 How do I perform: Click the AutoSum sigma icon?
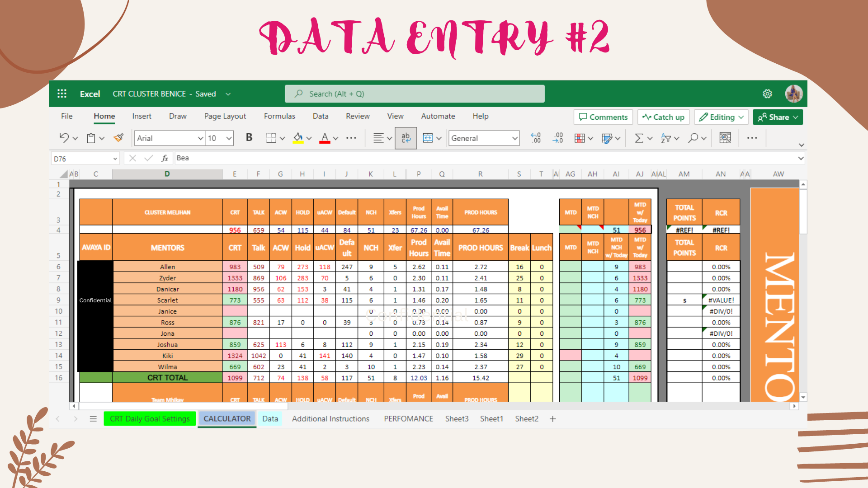click(639, 138)
